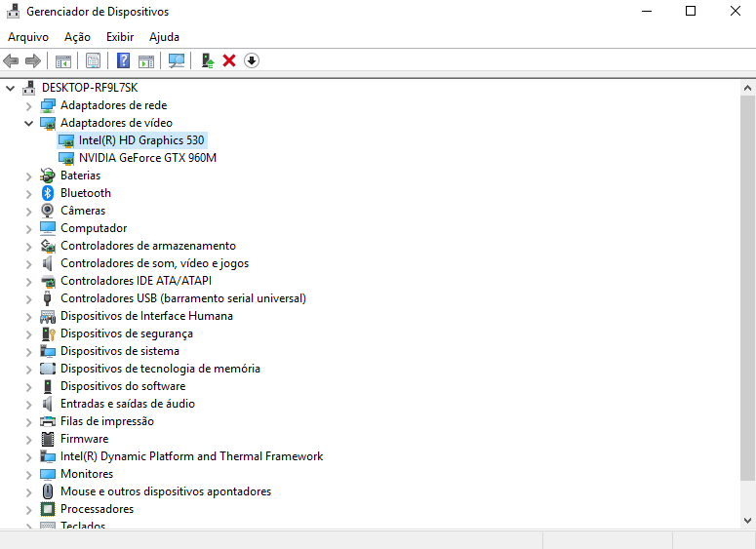
Task: Click the scrollbar up arrow
Action: click(747, 88)
